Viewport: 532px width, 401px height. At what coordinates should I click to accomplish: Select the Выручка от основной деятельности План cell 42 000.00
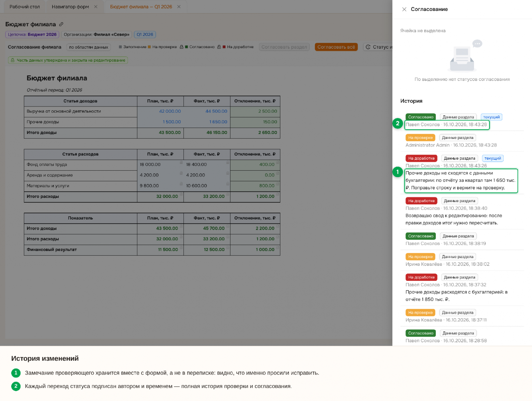click(x=160, y=111)
